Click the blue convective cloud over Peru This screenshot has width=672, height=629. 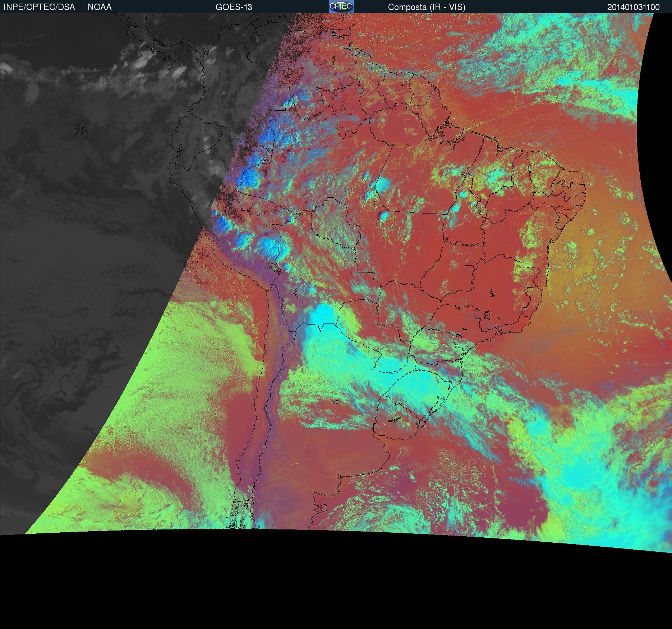[x=250, y=178]
